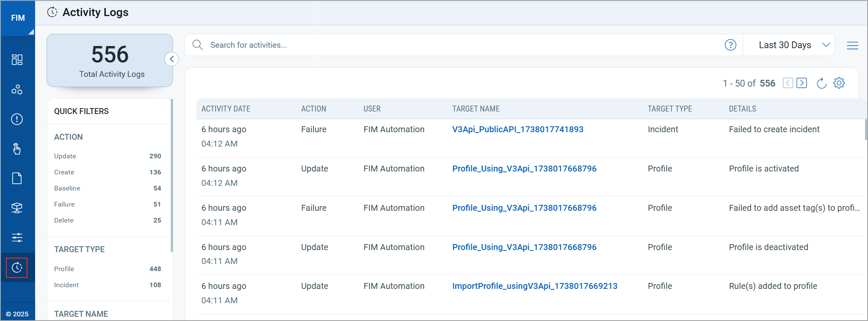Click the Action column header
This screenshot has width=868, height=321.
[313, 109]
